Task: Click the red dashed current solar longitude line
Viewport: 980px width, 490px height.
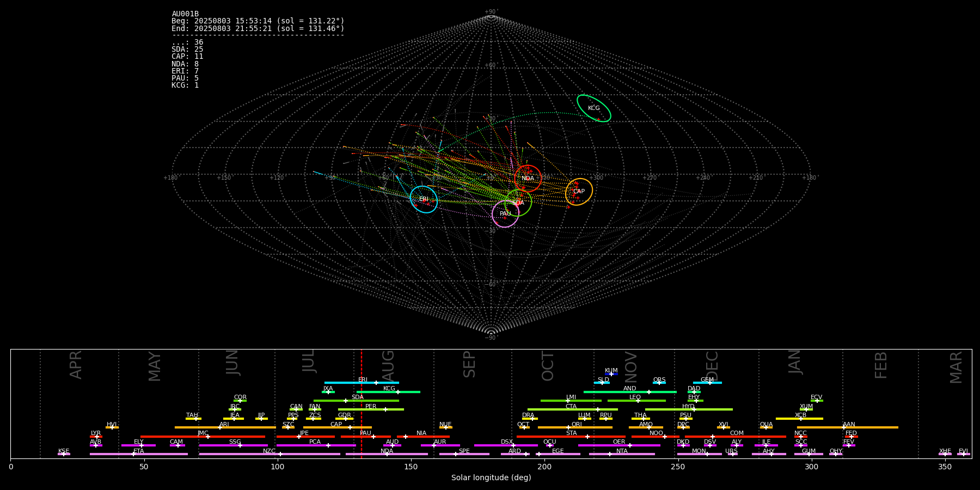Action: (361, 403)
